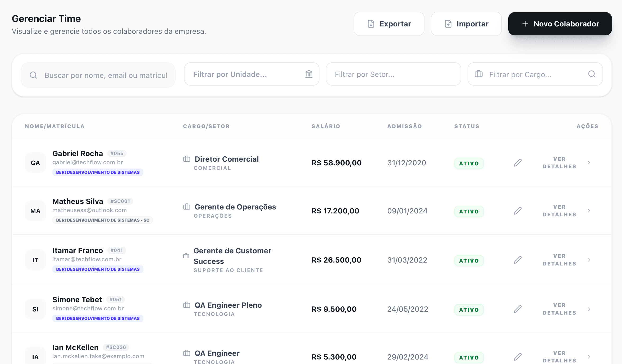Click the magnifier icon in the search field
Viewport: 622px width, 364px height.
tap(33, 75)
